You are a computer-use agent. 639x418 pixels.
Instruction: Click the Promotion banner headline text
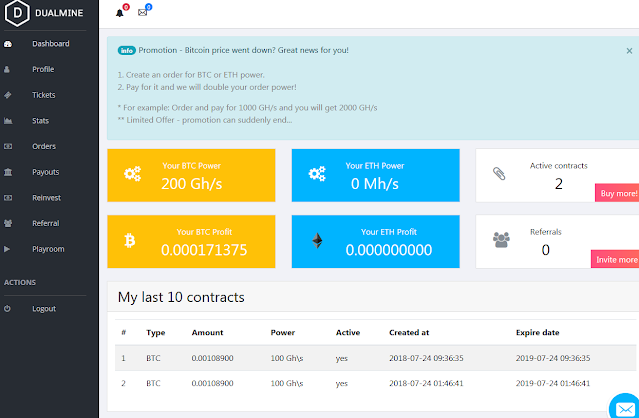(243, 51)
